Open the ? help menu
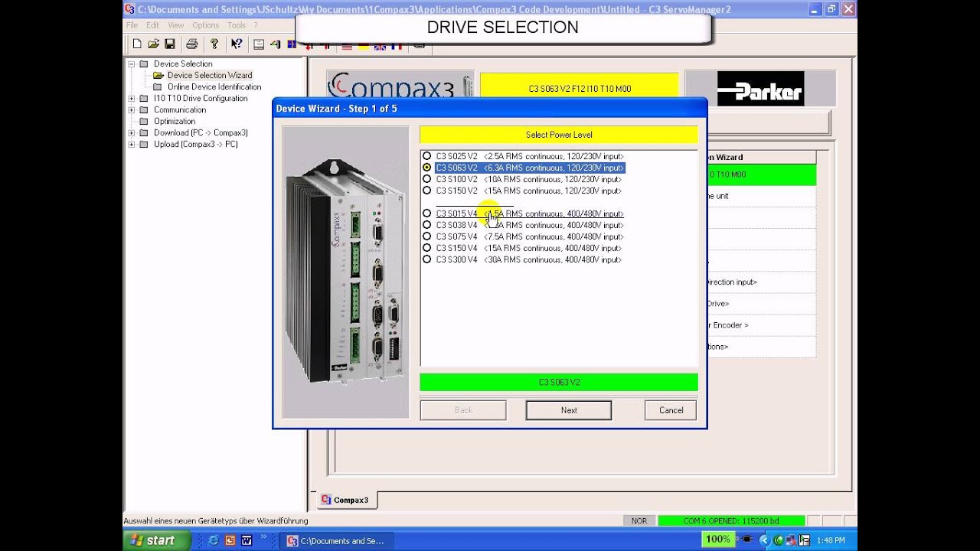The width and height of the screenshot is (980, 551). [256, 25]
